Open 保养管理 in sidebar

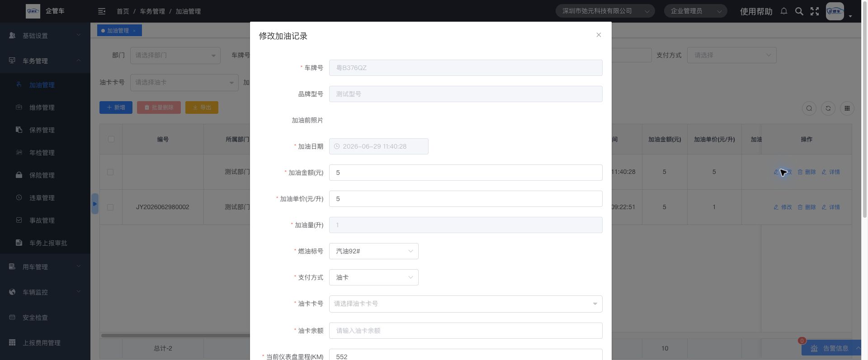click(x=45, y=130)
